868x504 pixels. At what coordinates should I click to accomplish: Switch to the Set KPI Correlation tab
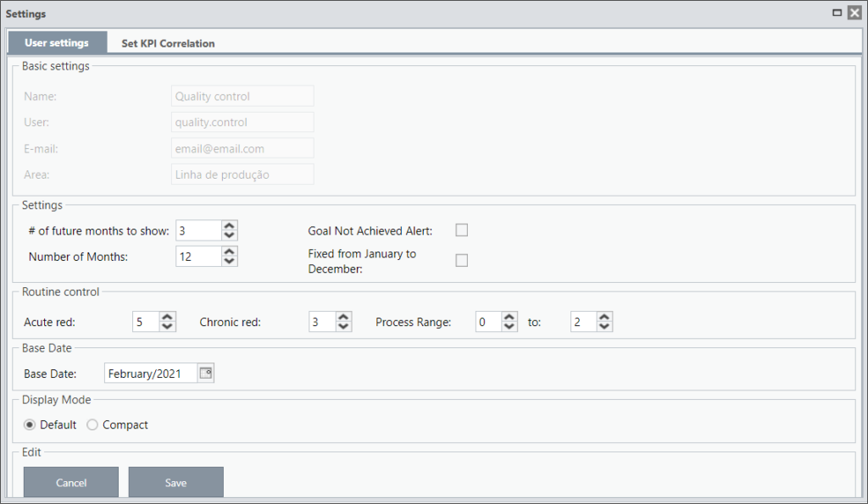point(169,43)
